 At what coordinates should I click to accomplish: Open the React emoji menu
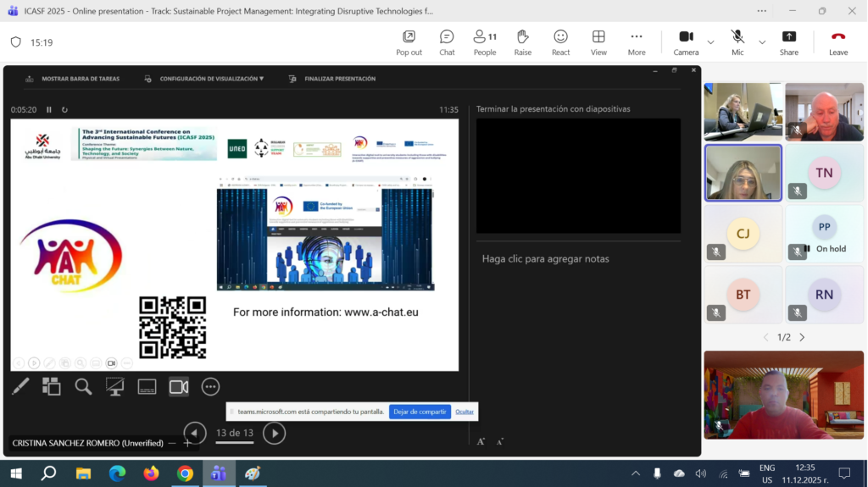click(560, 42)
